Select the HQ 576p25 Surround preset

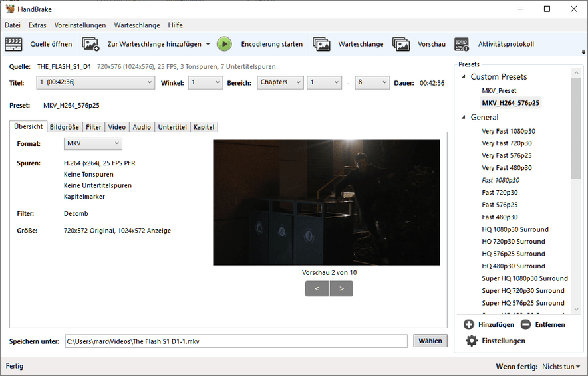coord(514,254)
